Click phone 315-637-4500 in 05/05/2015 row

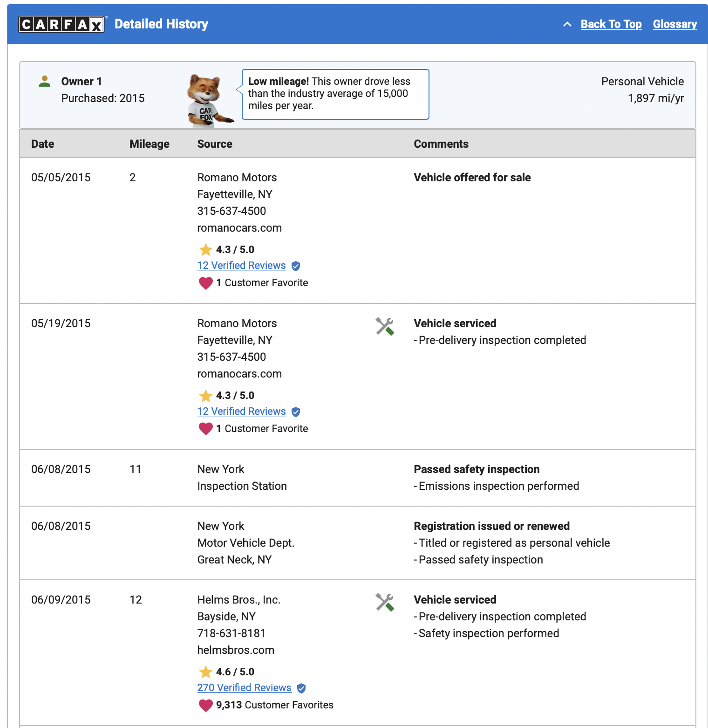click(x=231, y=211)
